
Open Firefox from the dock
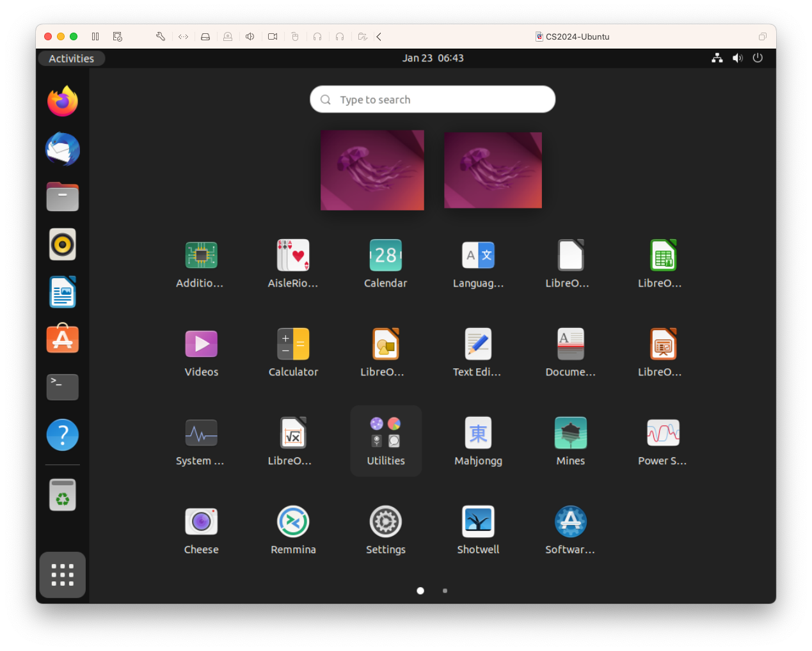point(63,102)
